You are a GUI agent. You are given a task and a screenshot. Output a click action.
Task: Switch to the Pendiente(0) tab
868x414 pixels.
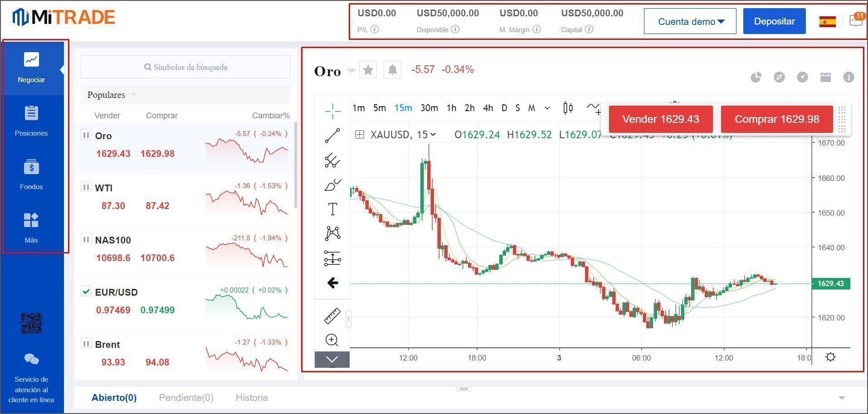coord(186,398)
